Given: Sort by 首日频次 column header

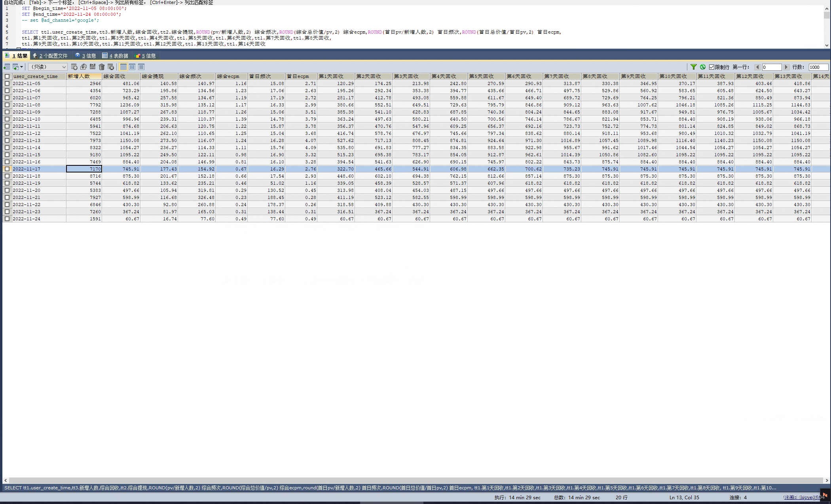Looking at the screenshot, I should tap(266, 76).
